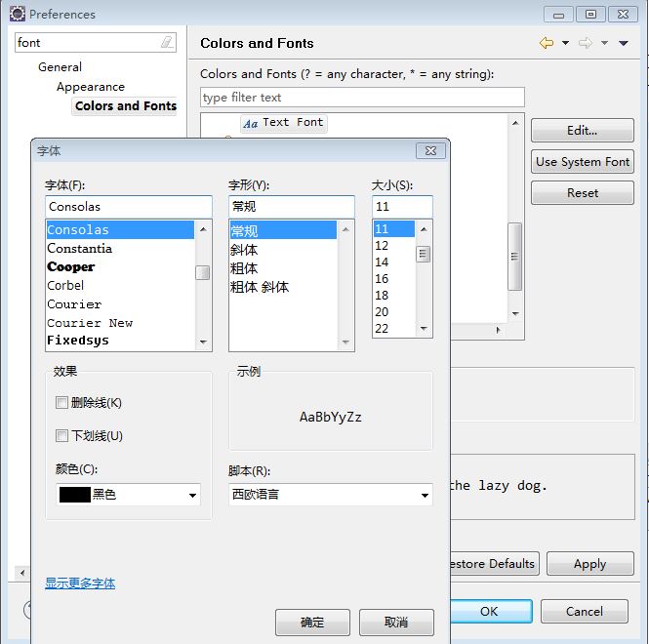Cancel font dialog with 取消
Viewport: 649px width, 644px height.
click(396, 623)
